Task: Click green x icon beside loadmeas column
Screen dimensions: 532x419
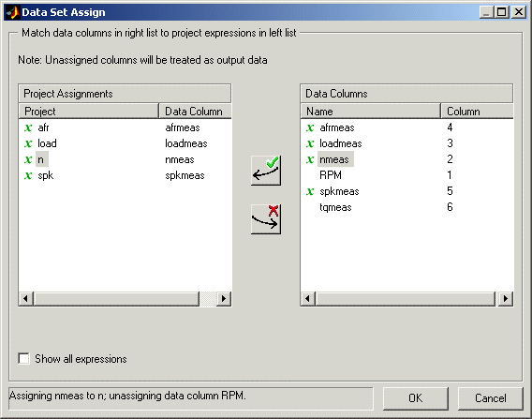Action: [x=310, y=143]
